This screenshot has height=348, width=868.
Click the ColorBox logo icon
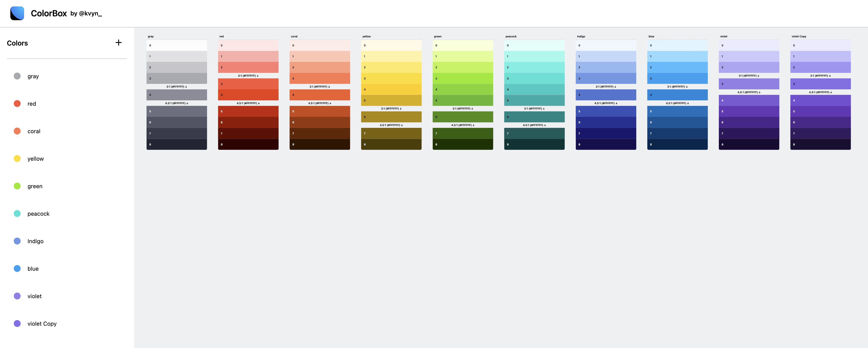tap(17, 13)
